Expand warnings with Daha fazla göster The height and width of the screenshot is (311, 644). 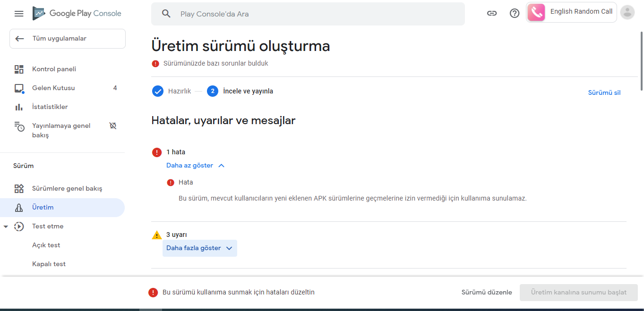(x=200, y=248)
